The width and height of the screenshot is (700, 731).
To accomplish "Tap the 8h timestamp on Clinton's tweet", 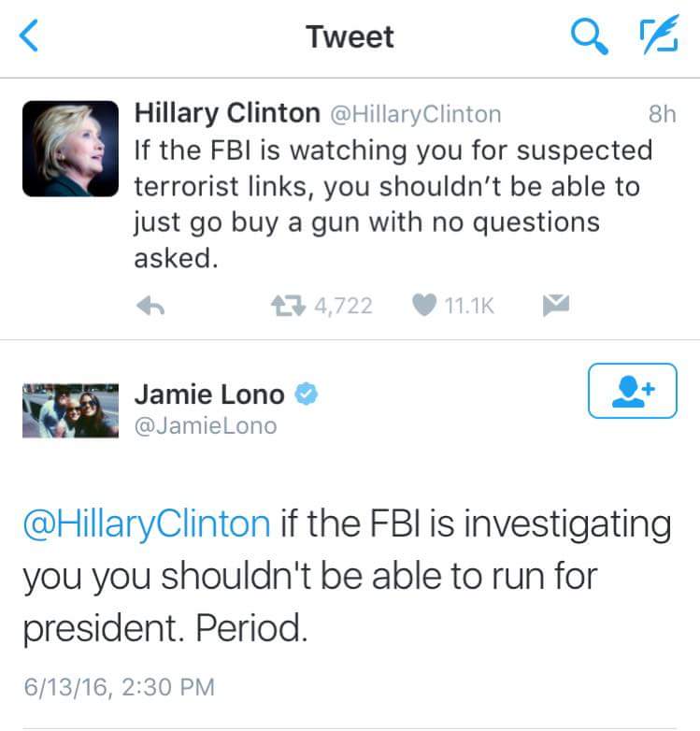I will pos(663,114).
